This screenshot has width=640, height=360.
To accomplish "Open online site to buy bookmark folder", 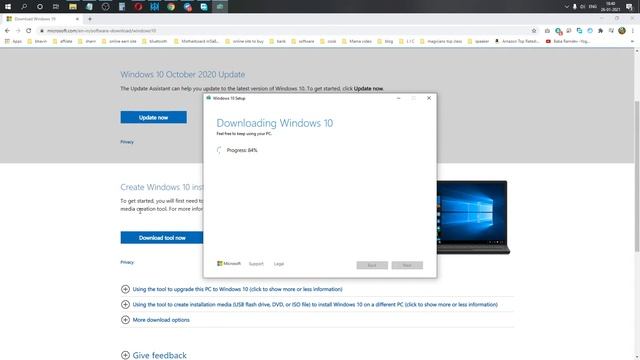I will (244, 41).
